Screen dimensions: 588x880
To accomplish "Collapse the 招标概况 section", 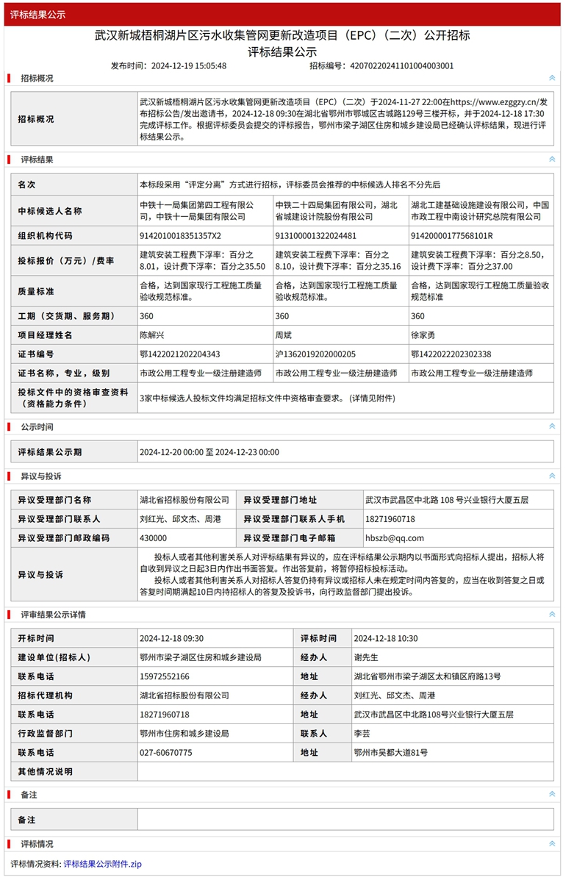I will (x=551, y=78).
